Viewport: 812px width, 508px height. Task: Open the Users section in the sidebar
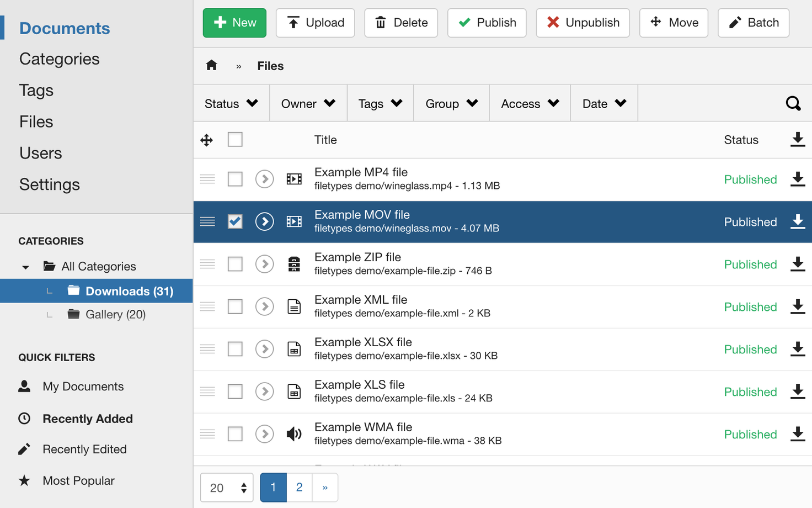click(x=40, y=153)
